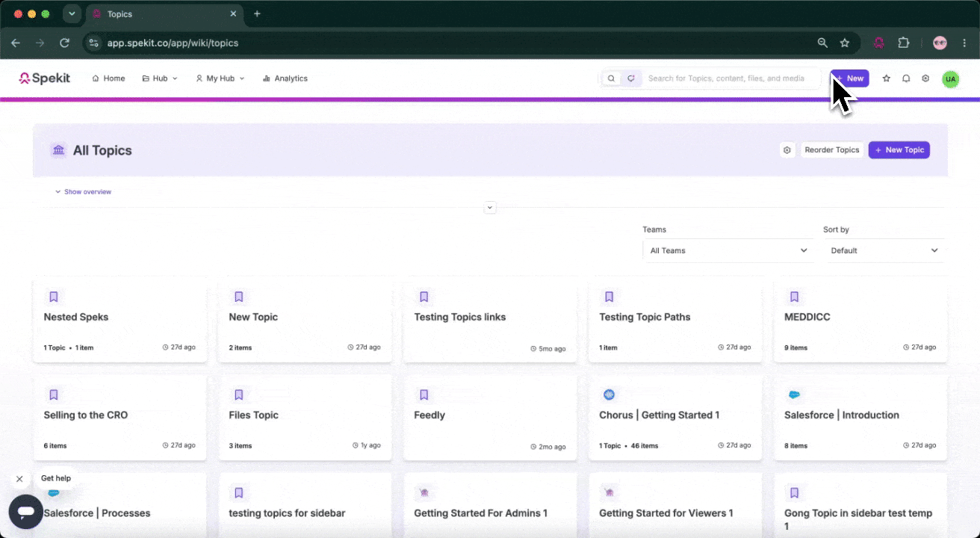Open Chrome tab search dropdown
Screen dimensions: 980x538
point(72,13)
